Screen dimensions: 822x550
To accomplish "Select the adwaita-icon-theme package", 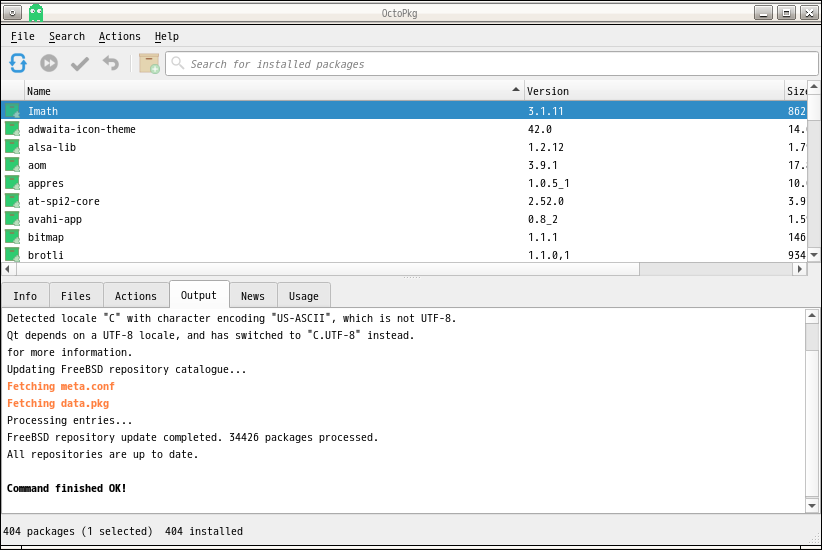I will [404, 129].
